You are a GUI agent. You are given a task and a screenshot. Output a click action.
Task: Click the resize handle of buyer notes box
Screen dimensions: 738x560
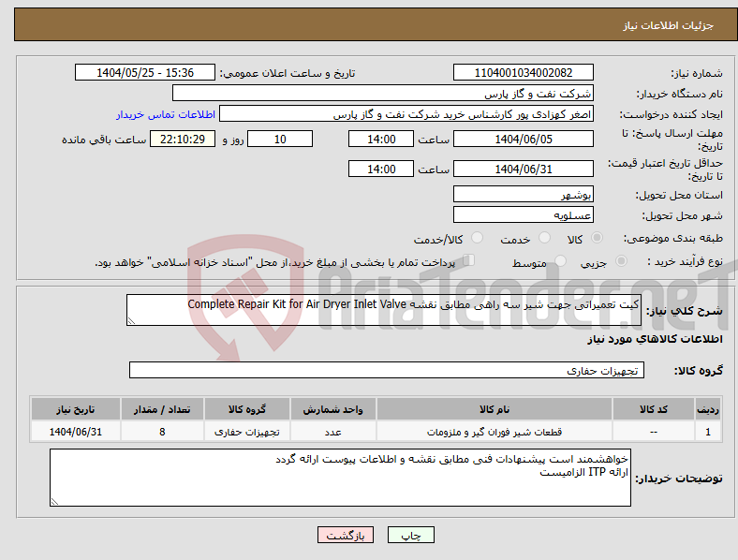pos(54,502)
